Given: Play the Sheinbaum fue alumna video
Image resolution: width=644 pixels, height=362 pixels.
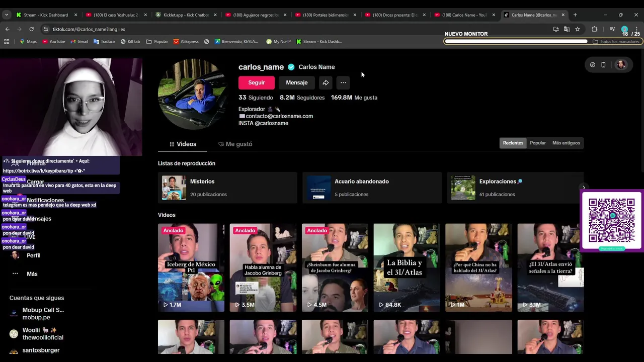Looking at the screenshot, I should coord(335,267).
